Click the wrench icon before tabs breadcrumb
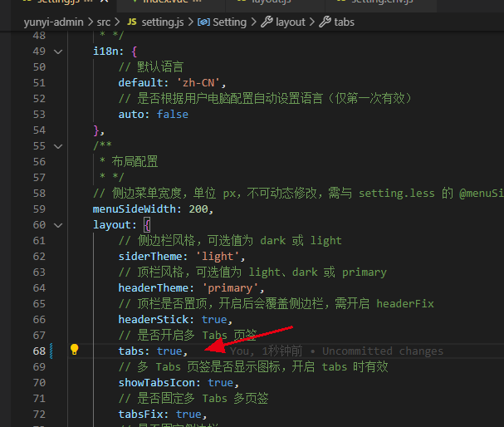 [325, 22]
